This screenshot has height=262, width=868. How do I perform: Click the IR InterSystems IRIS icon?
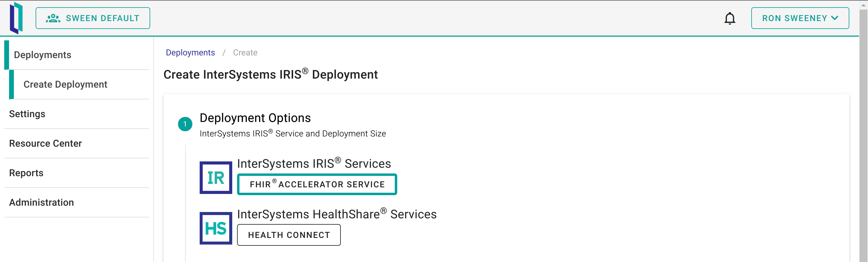pyautogui.click(x=216, y=178)
